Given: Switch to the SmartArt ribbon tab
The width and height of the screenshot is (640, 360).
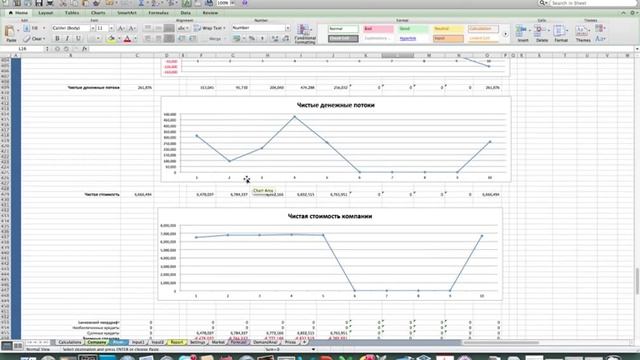Looking at the screenshot, I should 127,13.
